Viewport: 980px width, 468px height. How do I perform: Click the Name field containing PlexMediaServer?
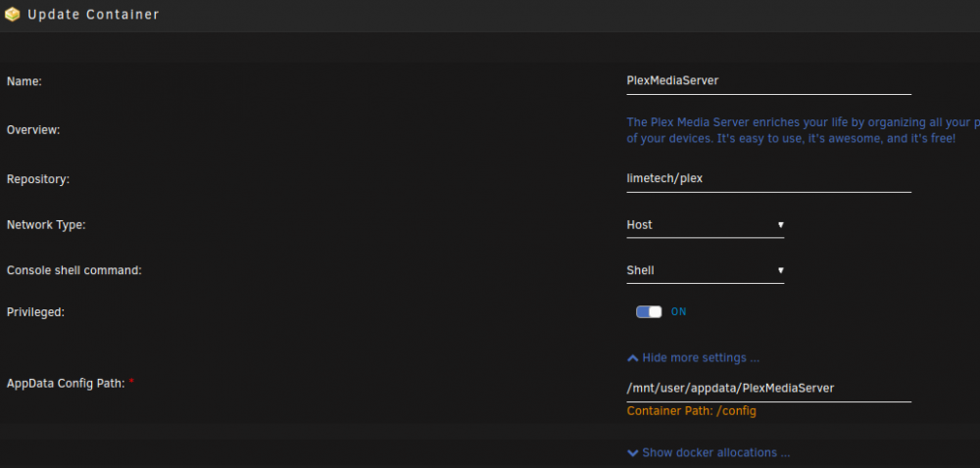pyautogui.click(x=768, y=81)
